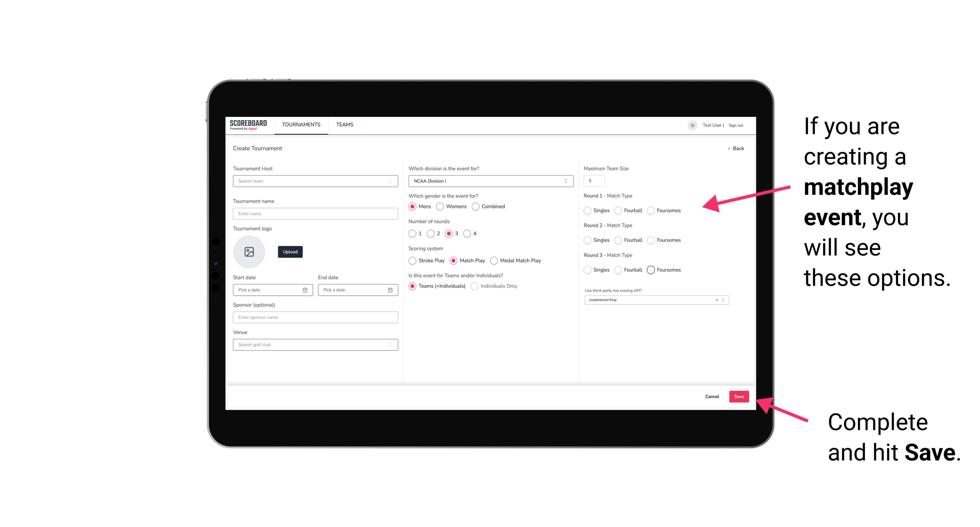Select the Womens gender radio button
The height and width of the screenshot is (527, 980).
coord(441,206)
